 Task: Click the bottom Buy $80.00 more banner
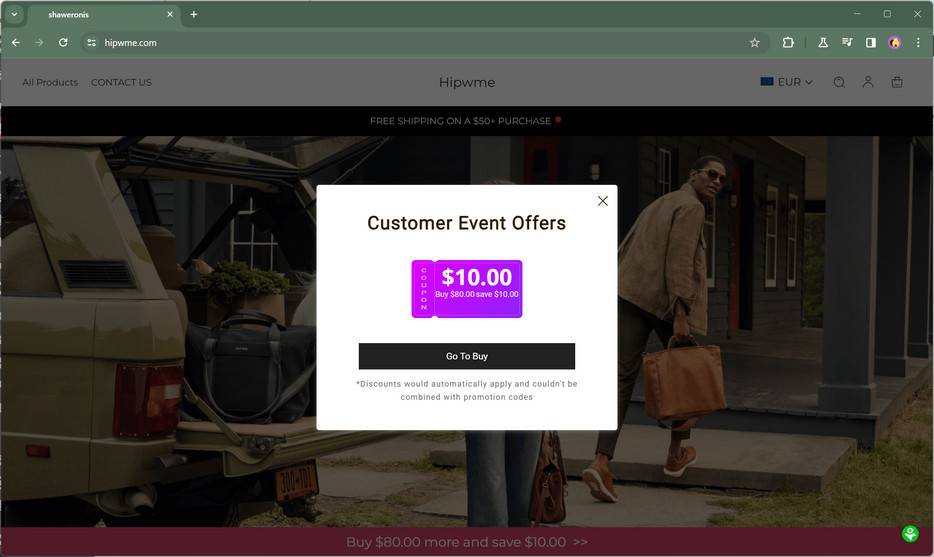coord(467,542)
